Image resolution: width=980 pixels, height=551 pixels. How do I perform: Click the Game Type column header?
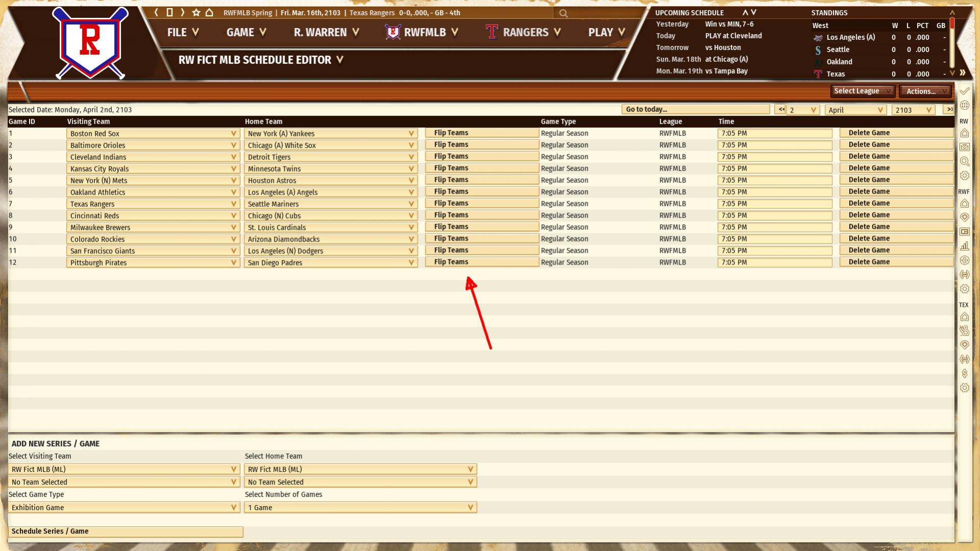pyautogui.click(x=558, y=122)
